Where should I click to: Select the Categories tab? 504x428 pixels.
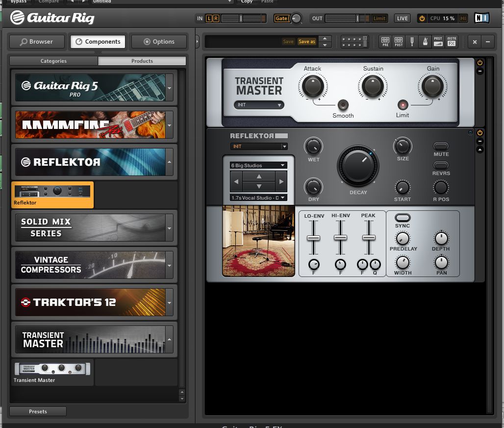pos(53,61)
